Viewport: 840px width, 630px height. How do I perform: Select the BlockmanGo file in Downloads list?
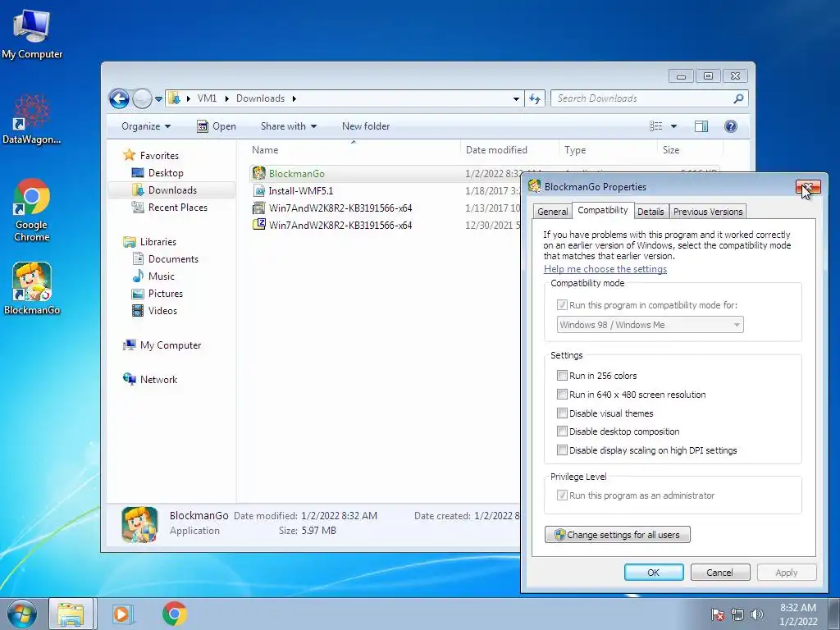296,174
